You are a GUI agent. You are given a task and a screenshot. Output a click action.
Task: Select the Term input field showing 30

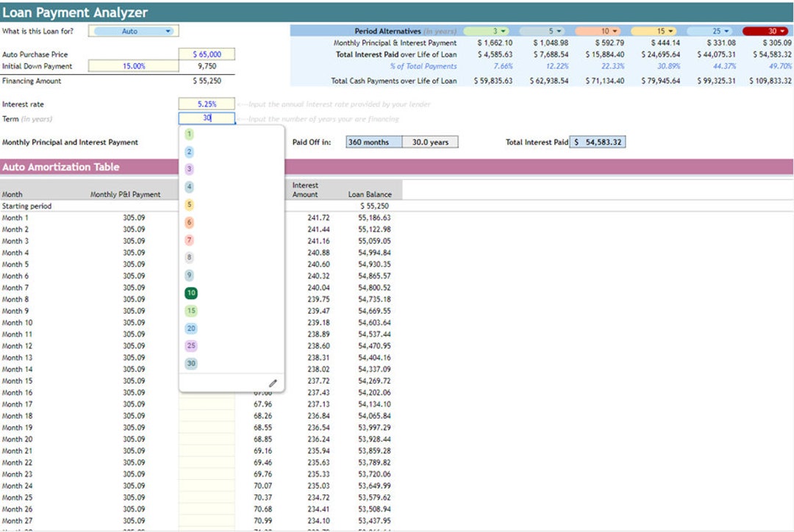tap(207, 118)
